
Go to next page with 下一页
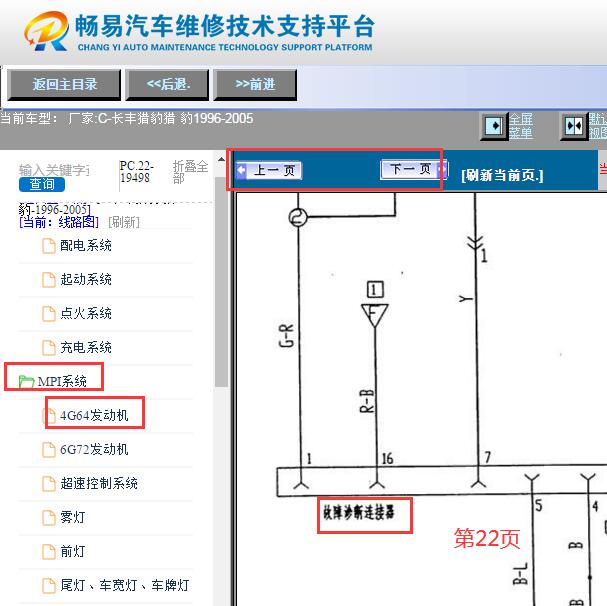tap(414, 169)
